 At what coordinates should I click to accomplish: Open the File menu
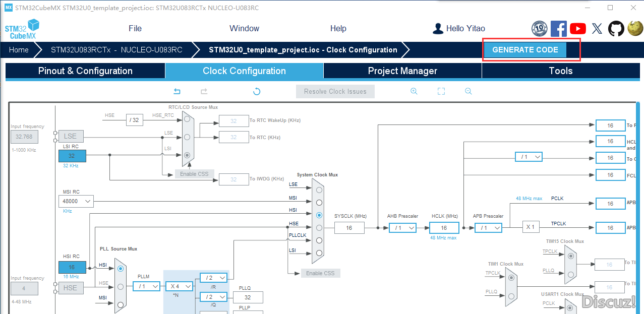click(135, 29)
